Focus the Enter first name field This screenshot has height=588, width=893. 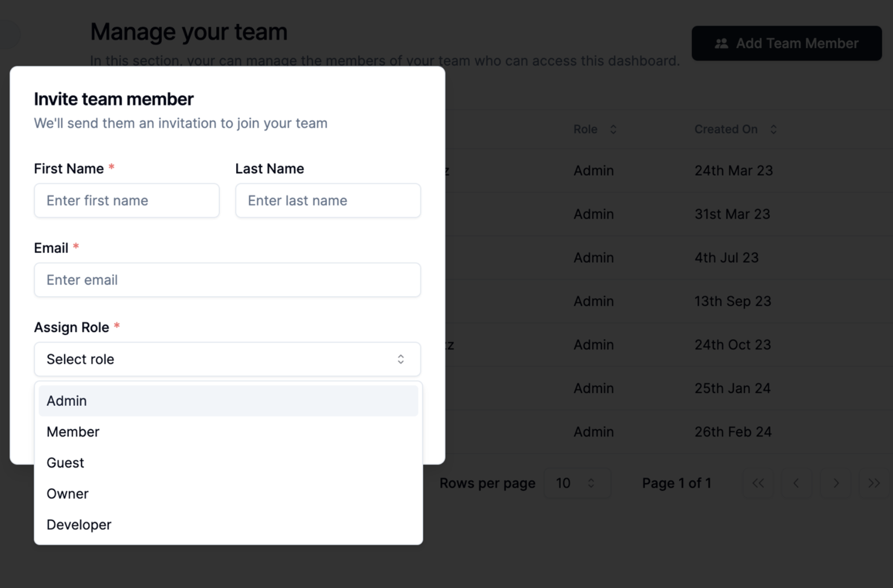pyautogui.click(x=127, y=200)
